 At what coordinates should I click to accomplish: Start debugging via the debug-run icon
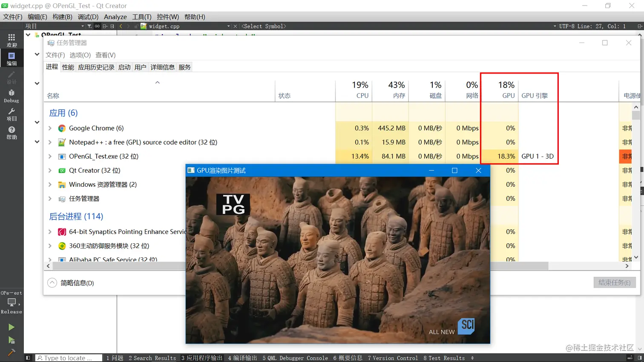point(11,339)
